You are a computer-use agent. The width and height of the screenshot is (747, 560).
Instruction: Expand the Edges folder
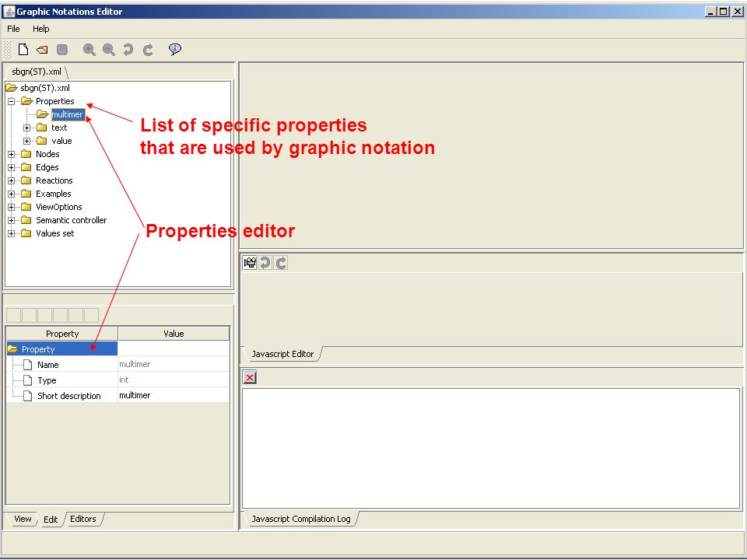click(x=12, y=168)
